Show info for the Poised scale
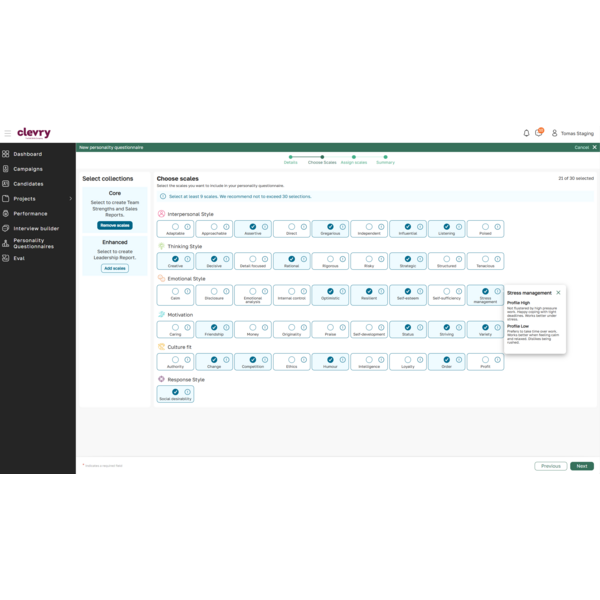Screen dimensions: 600x600 click(x=497, y=227)
